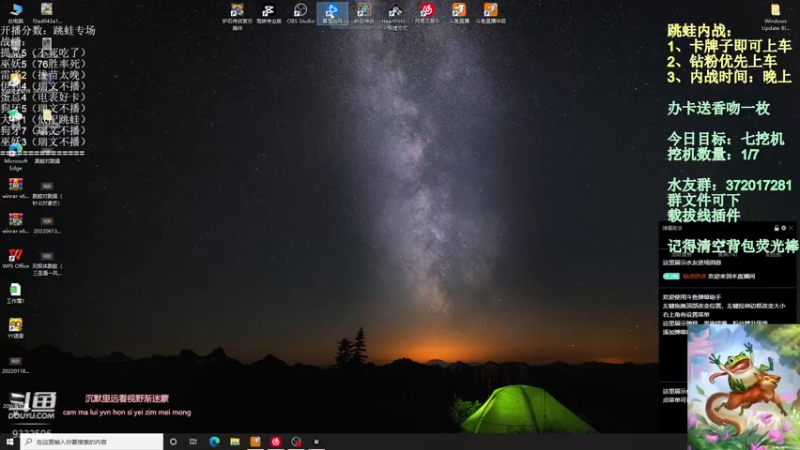
Task: Launch OBS Studio from the desktop
Action: (301, 14)
